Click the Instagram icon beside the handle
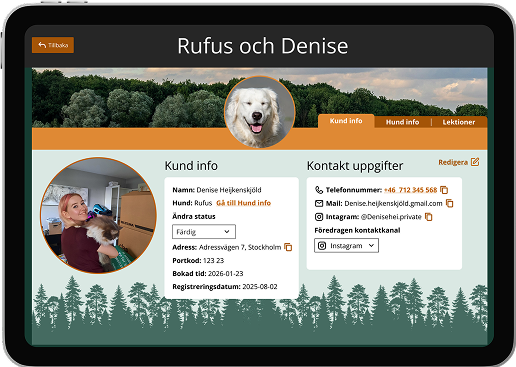The image size is (516, 367). 319,217
